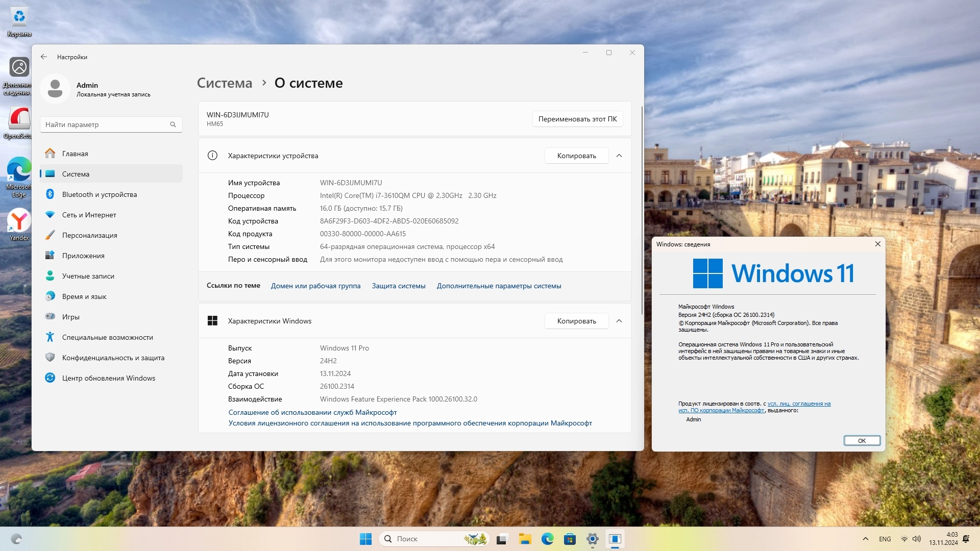Click Переименовать этот ПК button
The height and width of the screenshot is (551, 980).
tap(577, 119)
